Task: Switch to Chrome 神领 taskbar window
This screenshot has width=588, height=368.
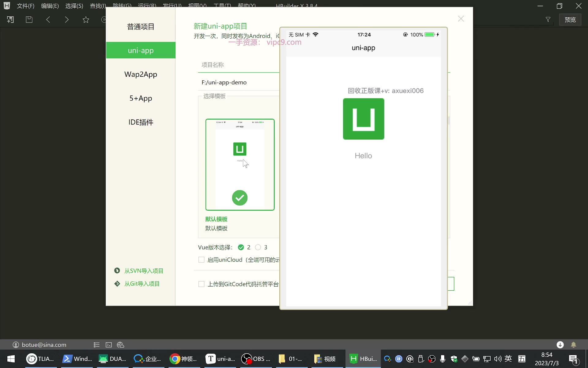Action: 183,359
